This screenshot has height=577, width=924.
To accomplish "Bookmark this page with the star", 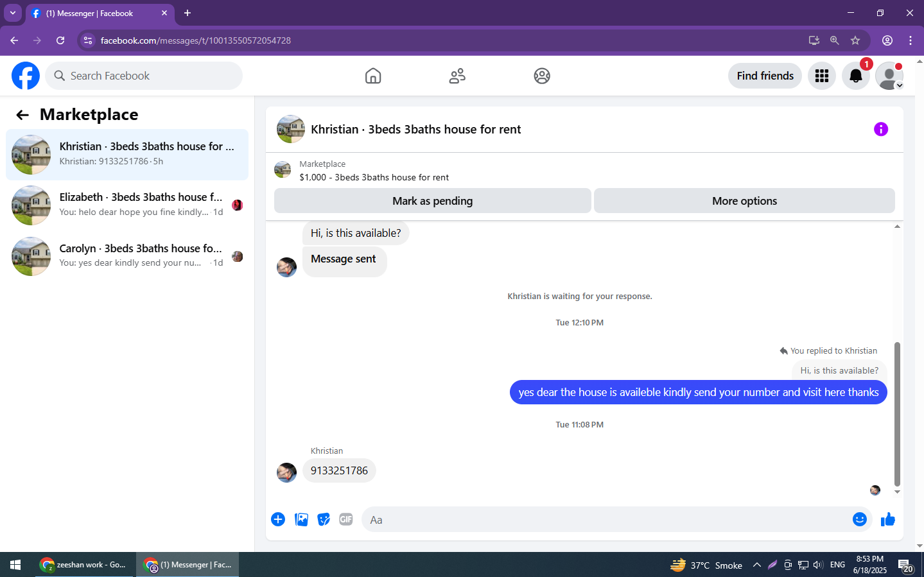I will click(x=855, y=40).
